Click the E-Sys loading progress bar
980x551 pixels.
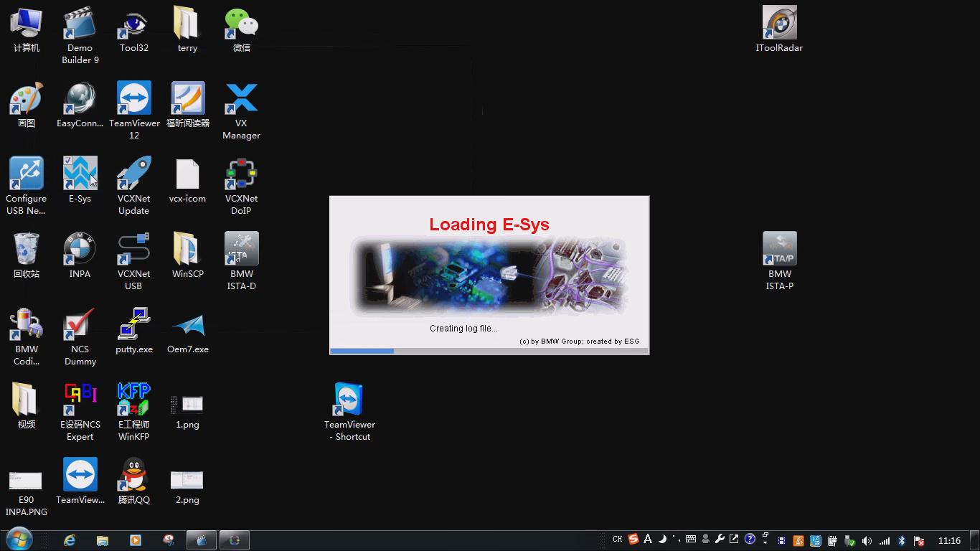pos(489,351)
